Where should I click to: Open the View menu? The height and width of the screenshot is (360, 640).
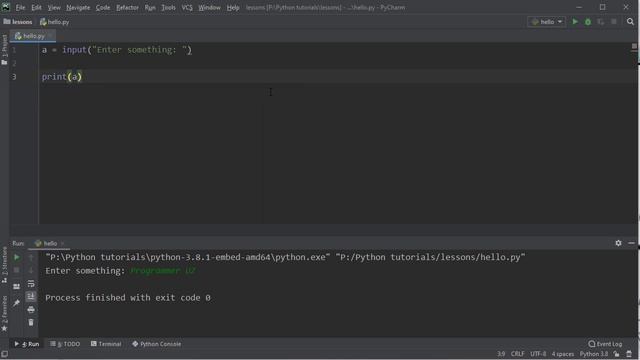pyautogui.click(x=54, y=7)
